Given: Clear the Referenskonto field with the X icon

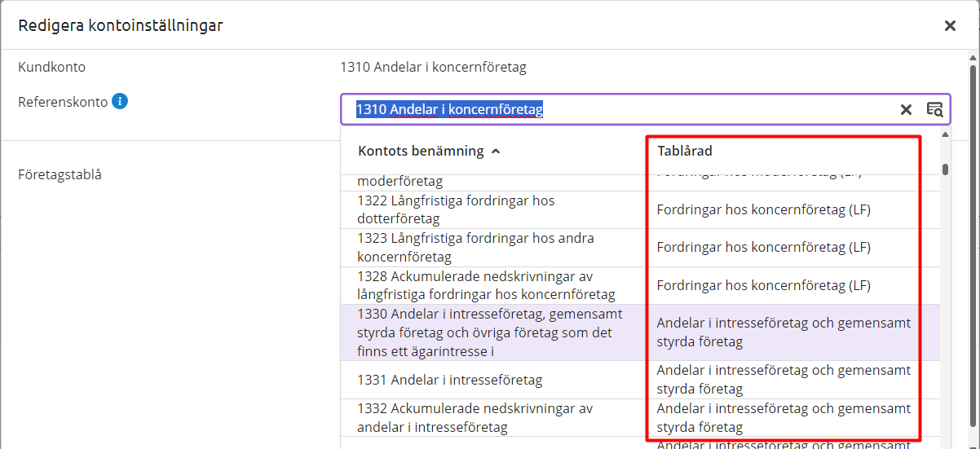Looking at the screenshot, I should 906,110.
